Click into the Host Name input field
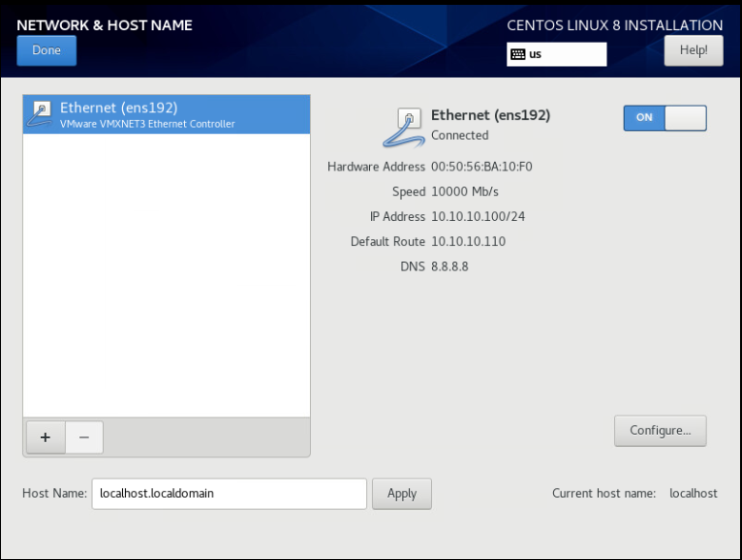The height and width of the screenshot is (560, 742). [x=229, y=494]
